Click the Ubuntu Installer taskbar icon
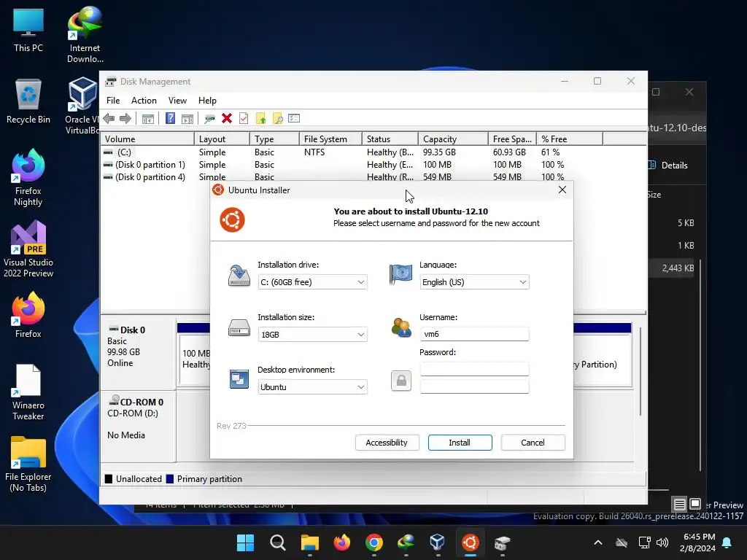The width and height of the screenshot is (747, 560). pyautogui.click(x=471, y=542)
